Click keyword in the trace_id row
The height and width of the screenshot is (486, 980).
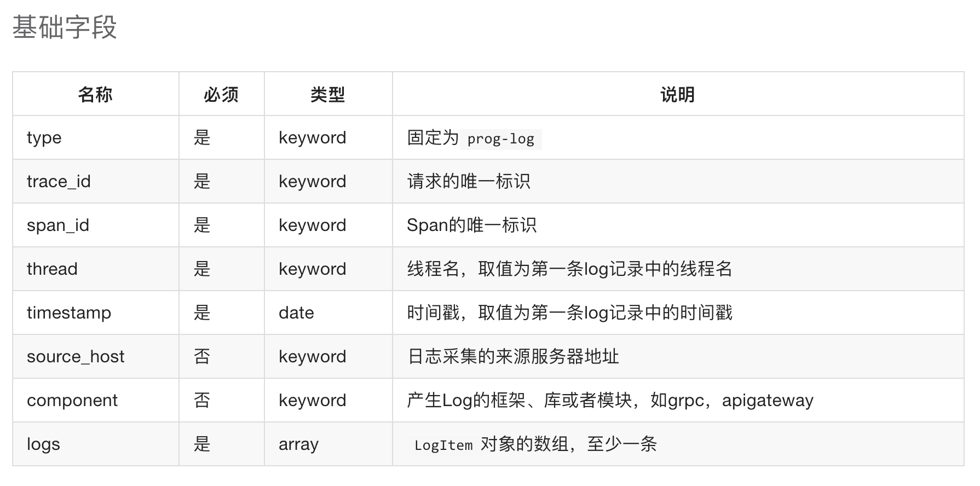313,181
